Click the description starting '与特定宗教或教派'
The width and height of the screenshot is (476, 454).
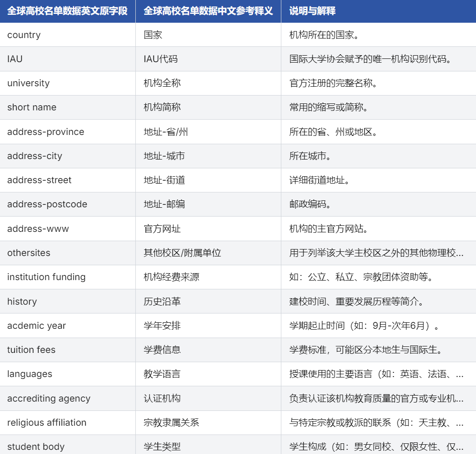[x=376, y=423]
